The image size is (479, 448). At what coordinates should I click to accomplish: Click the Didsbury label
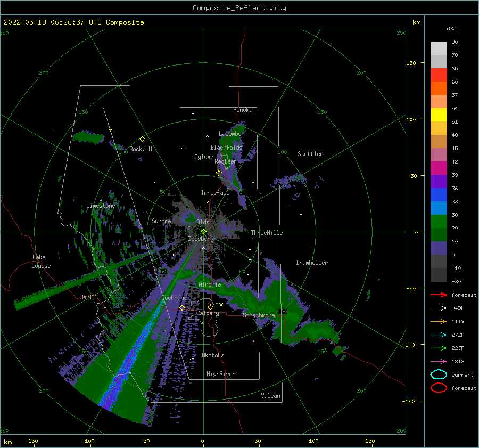[x=201, y=239]
